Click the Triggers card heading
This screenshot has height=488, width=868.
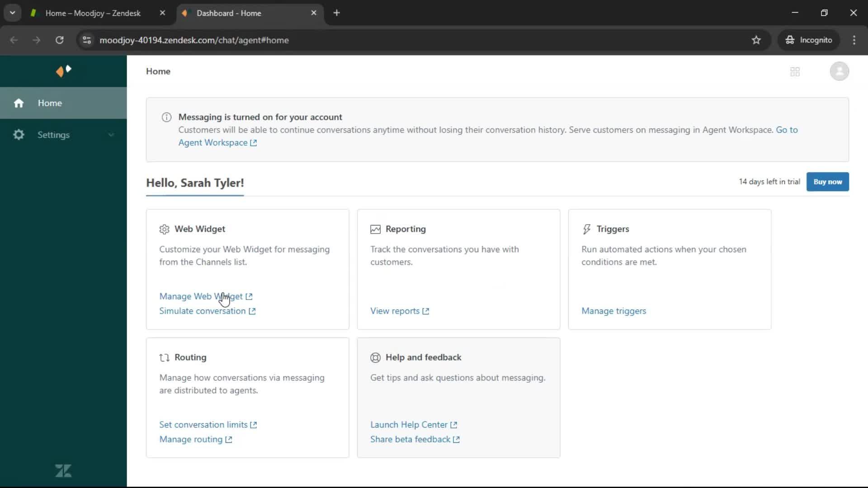click(x=613, y=229)
